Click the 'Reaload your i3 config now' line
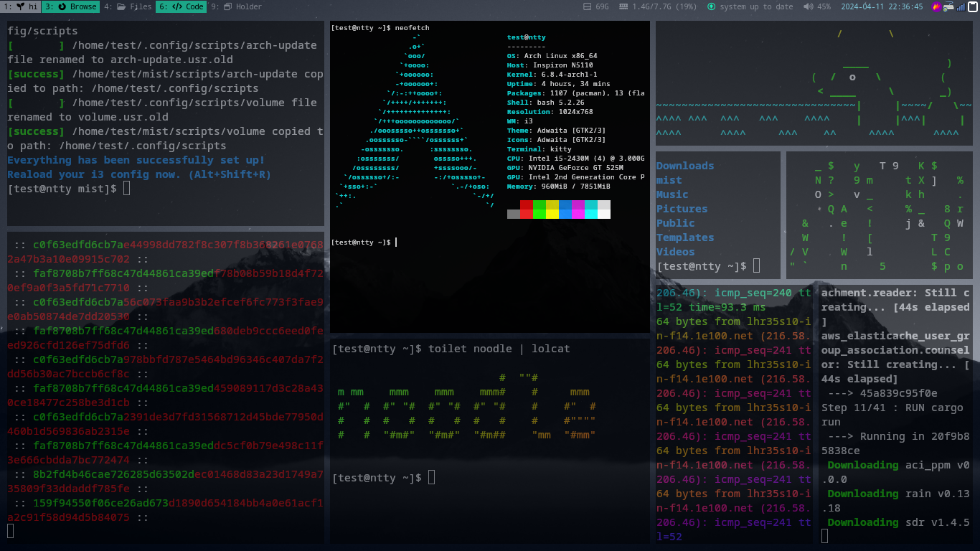 tap(139, 174)
